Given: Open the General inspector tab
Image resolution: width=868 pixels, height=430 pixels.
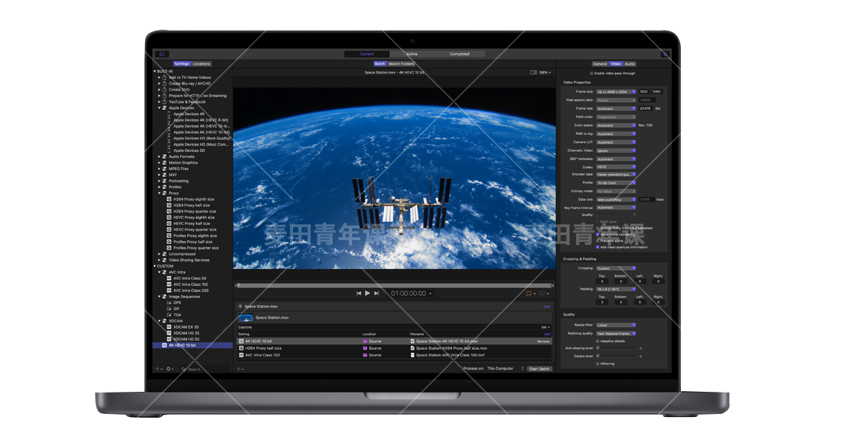Looking at the screenshot, I should [x=600, y=64].
